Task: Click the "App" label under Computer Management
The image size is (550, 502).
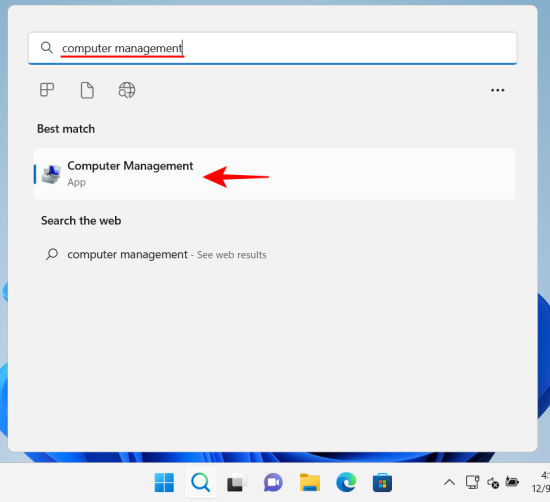Action: tap(76, 182)
